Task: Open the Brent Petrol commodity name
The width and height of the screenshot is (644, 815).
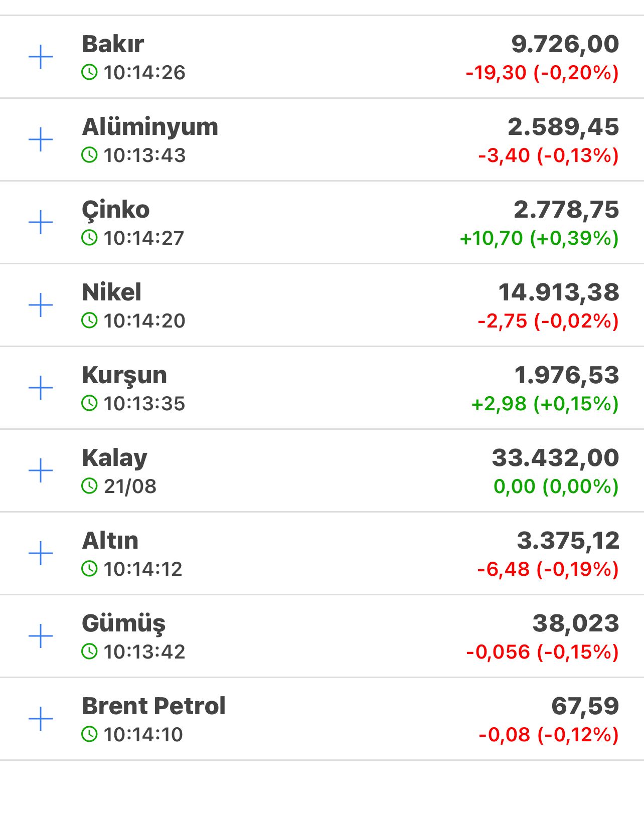Action: pos(153,706)
